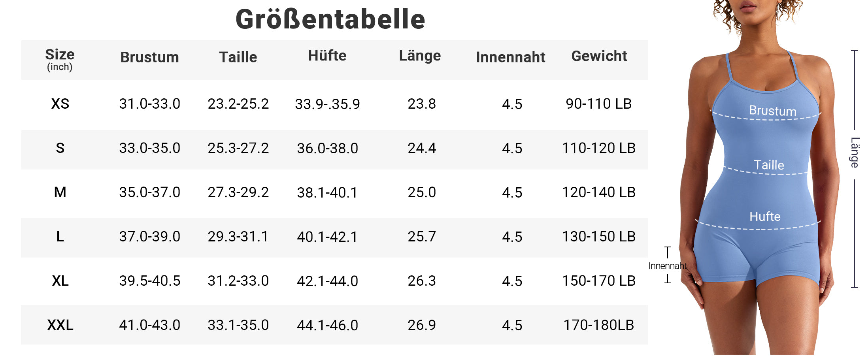Click the 90-110 LB weight cell
The image size is (868, 356).
598,104
